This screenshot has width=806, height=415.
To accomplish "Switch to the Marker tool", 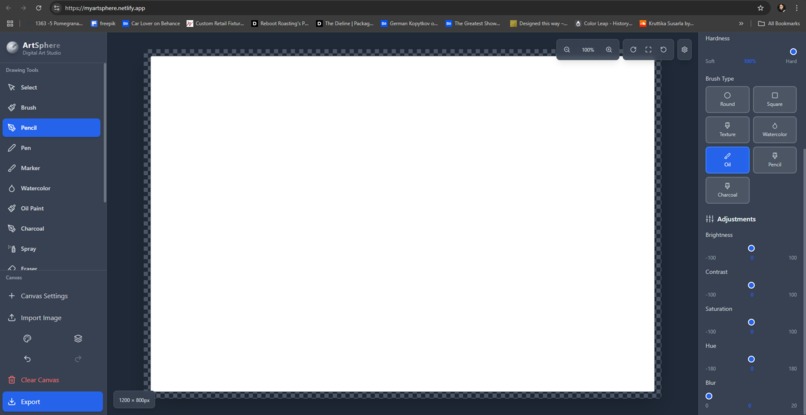I will tap(51, 168).
